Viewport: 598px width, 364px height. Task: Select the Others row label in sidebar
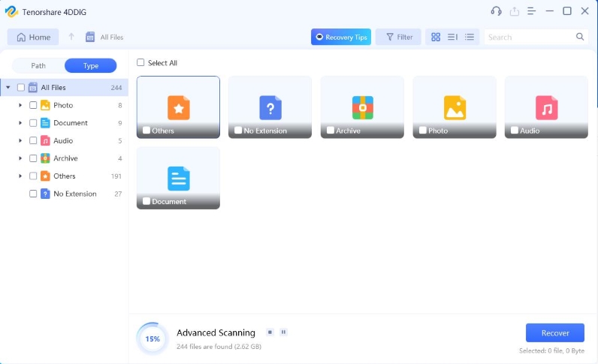point(65,176)
